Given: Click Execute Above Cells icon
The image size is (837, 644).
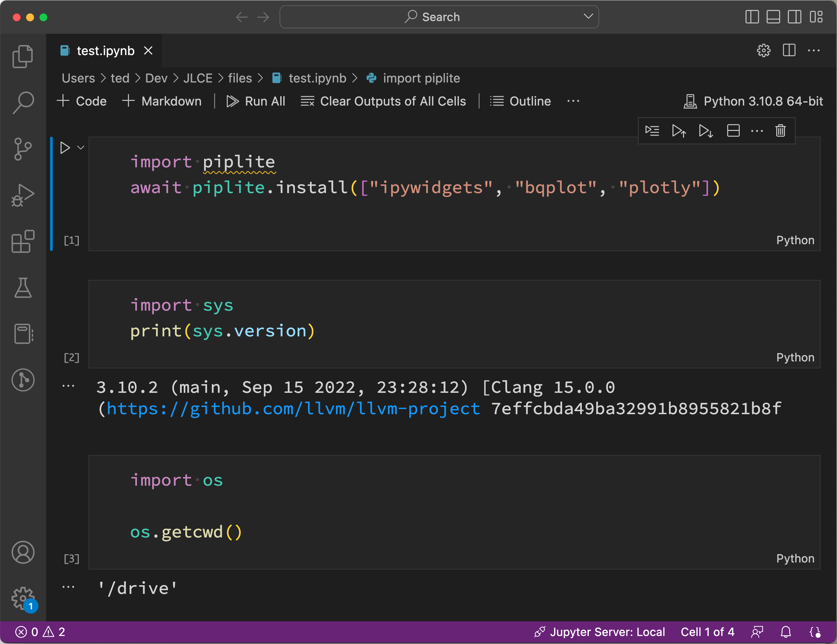Looking at the screenshot, I should (x=679, y=131).
